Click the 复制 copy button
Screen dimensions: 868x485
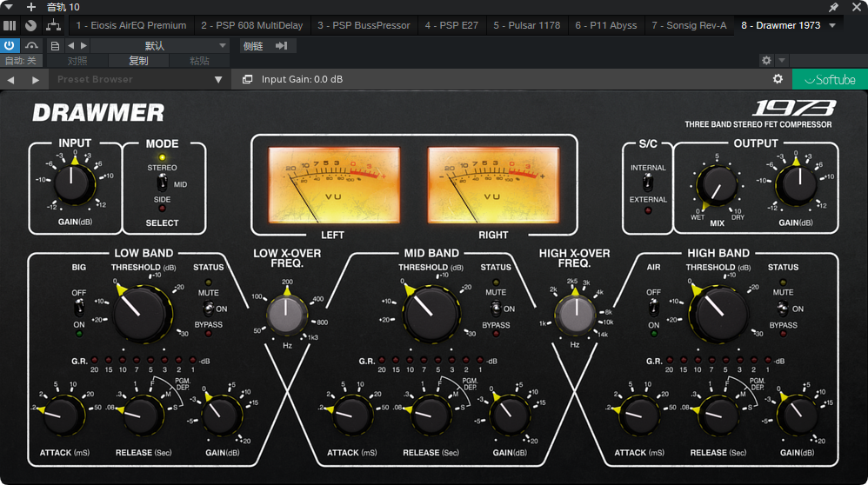(137, 60)
